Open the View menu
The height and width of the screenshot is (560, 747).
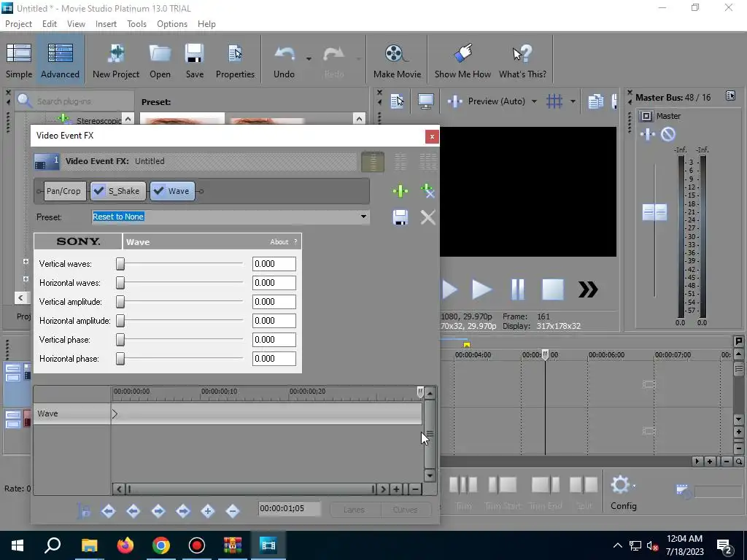point(76,24)
